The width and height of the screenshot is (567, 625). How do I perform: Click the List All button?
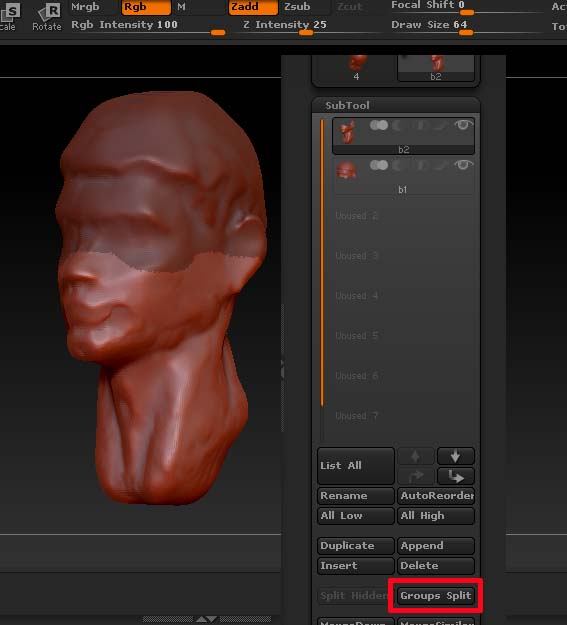pyautogui.click(x=356, y=466)
